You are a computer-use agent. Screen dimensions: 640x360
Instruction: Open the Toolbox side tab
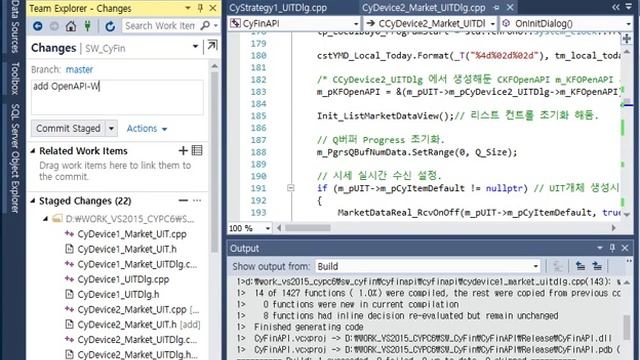[14, 78]
